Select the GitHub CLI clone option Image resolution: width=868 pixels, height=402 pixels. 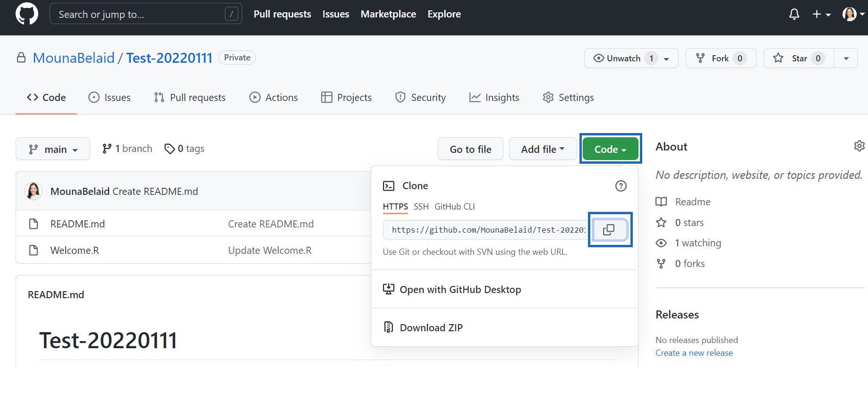[x=455, y=207]
